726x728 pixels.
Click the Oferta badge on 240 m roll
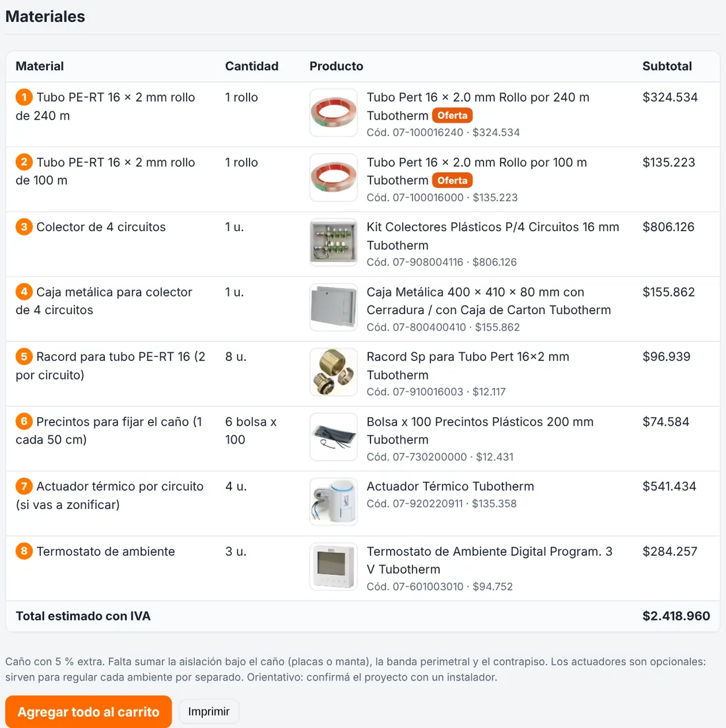pyautogui.click(x=452, y=115)
